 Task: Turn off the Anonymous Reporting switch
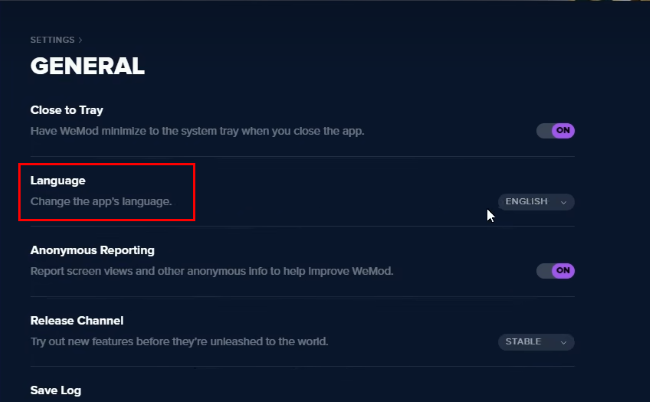coord(555,270)
